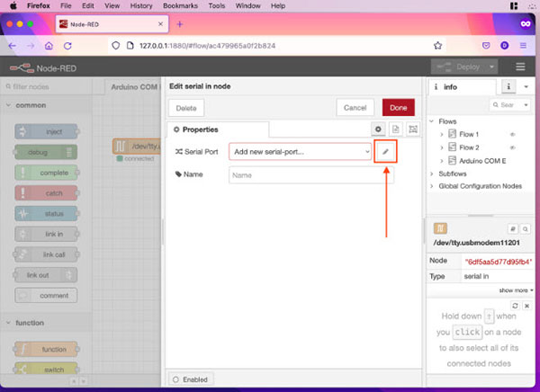Click the Delete button in edit dialog
Screen dimensions: 540x392
(186, 107)
